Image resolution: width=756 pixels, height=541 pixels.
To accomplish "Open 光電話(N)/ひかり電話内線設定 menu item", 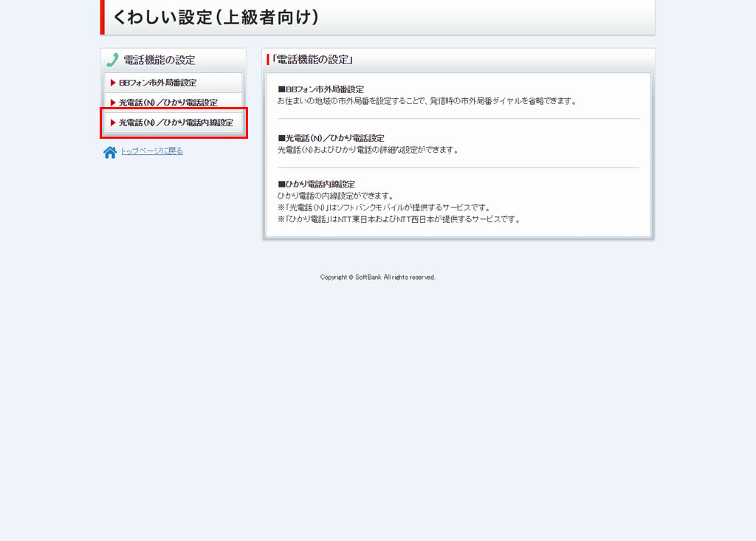I will pyautogui.click(x=173, y=123).
